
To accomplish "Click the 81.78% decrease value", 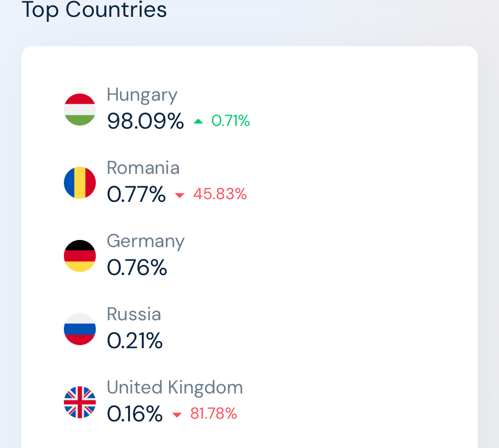I will [213, 413].
